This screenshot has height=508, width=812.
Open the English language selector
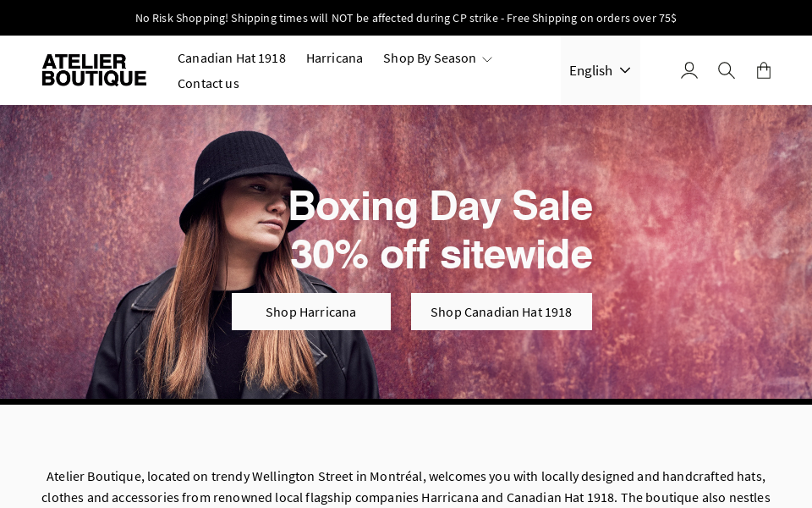(591, 70)
